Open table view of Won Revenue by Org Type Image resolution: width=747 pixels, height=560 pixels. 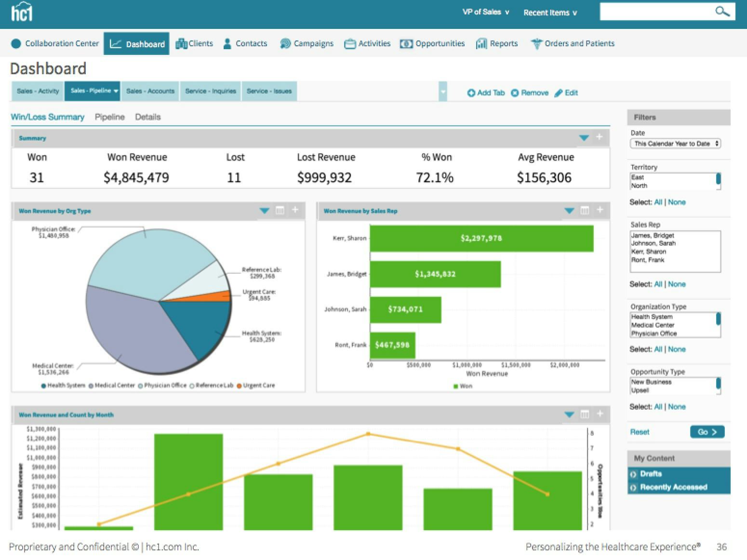pos(280,211)
